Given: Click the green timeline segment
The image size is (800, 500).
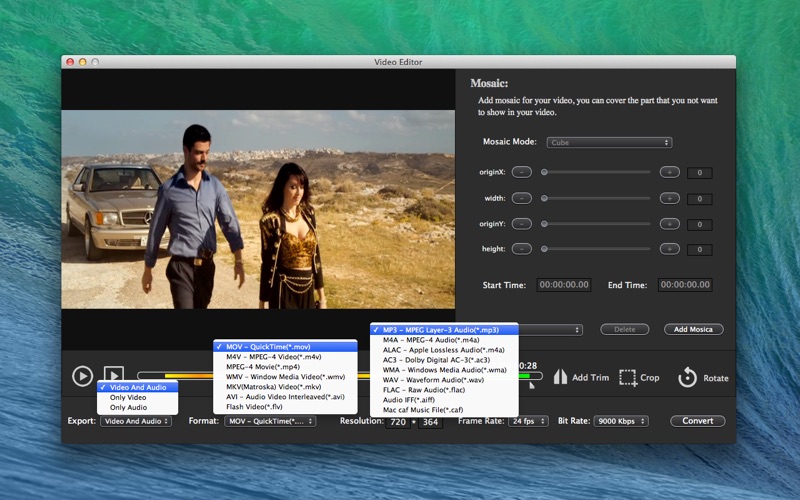Looking at the screenshot, I should pos(524,376).
